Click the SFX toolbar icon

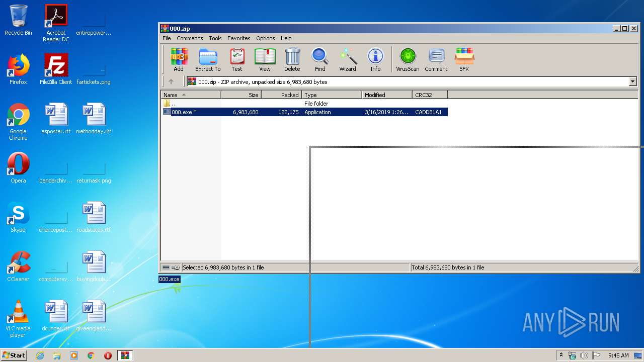464,60
